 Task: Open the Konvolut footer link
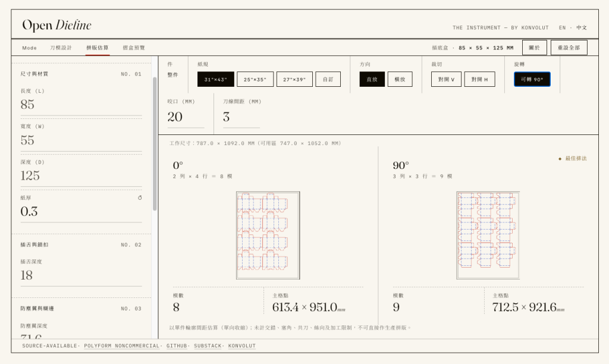[x=242, y=346]
